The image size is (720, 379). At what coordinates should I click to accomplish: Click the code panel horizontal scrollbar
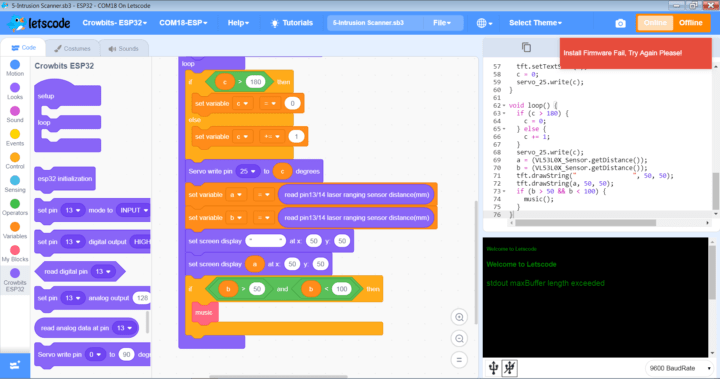point(585,223)
